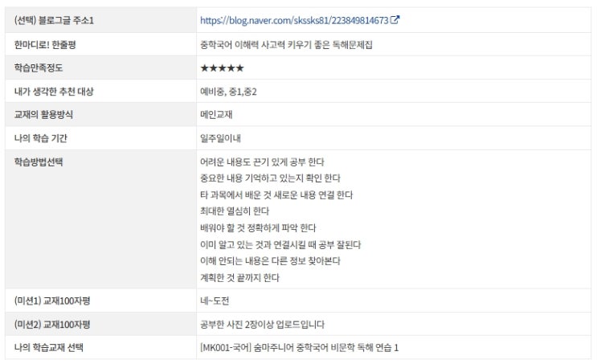Open the blog.naver.com/skssks81 link
The image size is (597, 364).
click(294, 20)
